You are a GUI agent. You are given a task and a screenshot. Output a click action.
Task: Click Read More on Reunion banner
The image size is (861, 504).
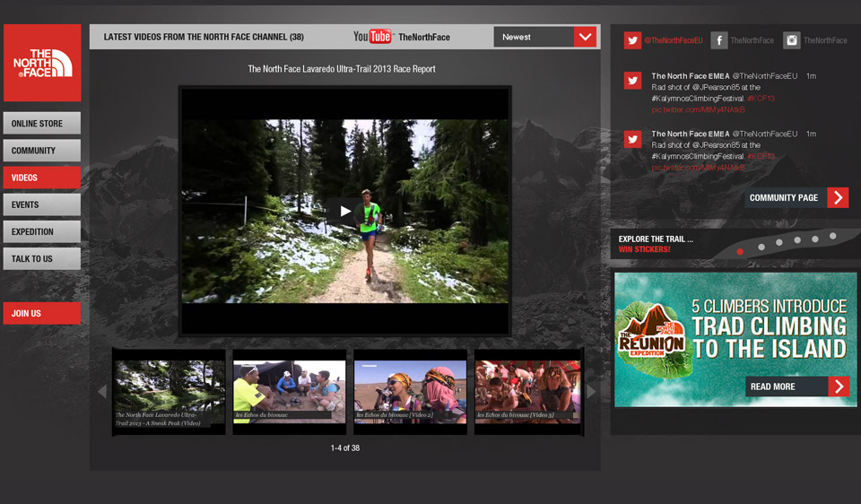click(797, 387)
